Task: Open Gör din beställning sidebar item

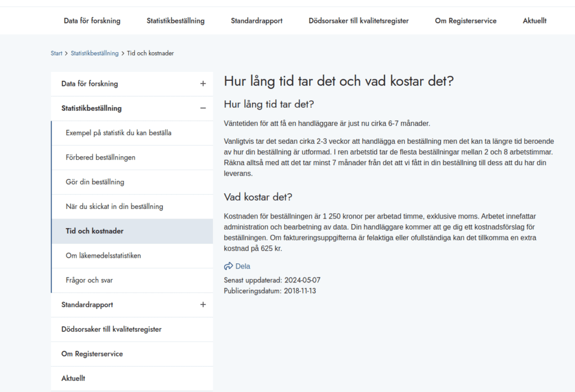Action: [95, 182]
